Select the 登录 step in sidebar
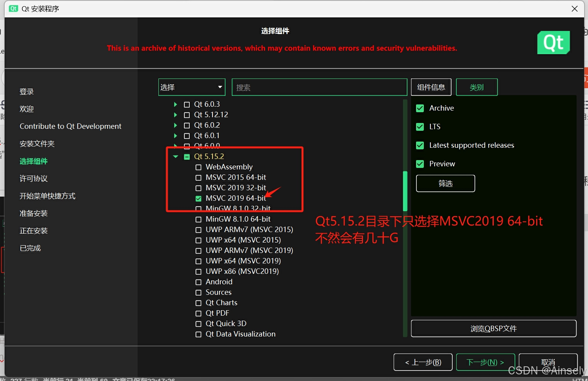The width and height of the screenshot is (588, 381). pos(27,92)
